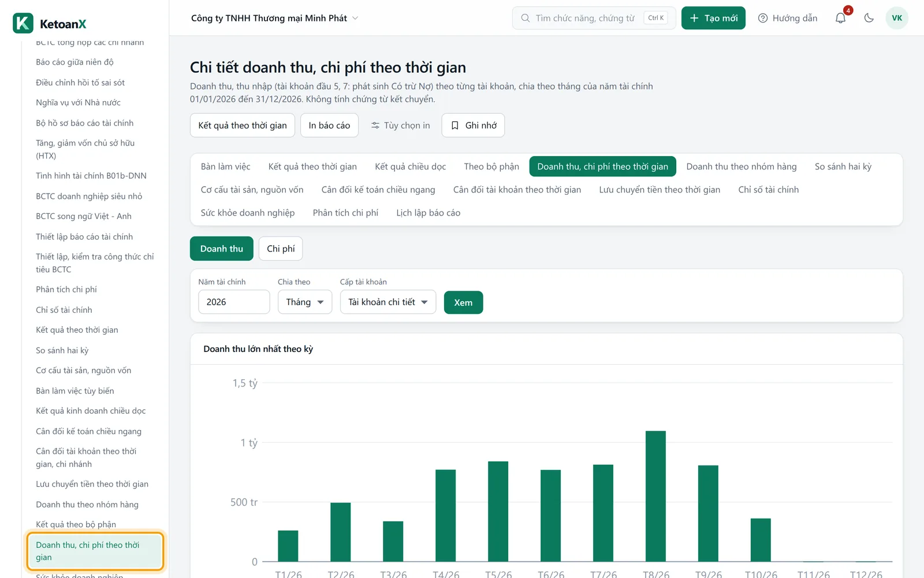Select the Doanh thu toggle
The height and width of the screenshot is (578, 924).
point(222,249)
